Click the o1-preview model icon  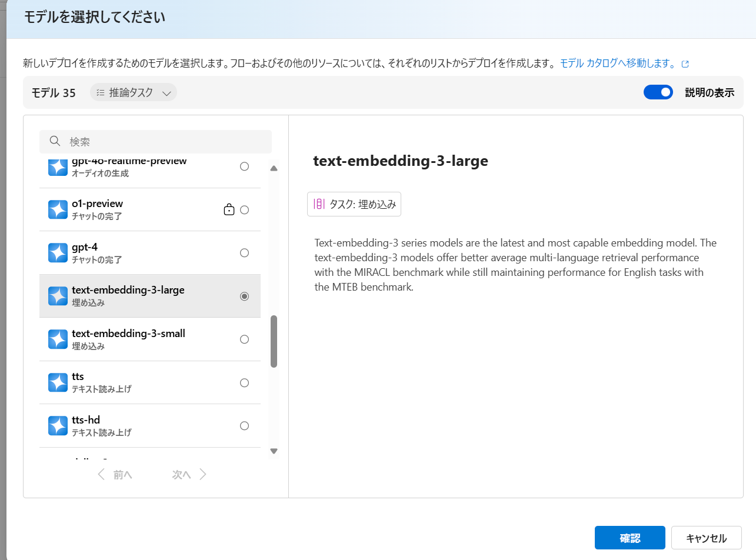click(x=58, y=209)
